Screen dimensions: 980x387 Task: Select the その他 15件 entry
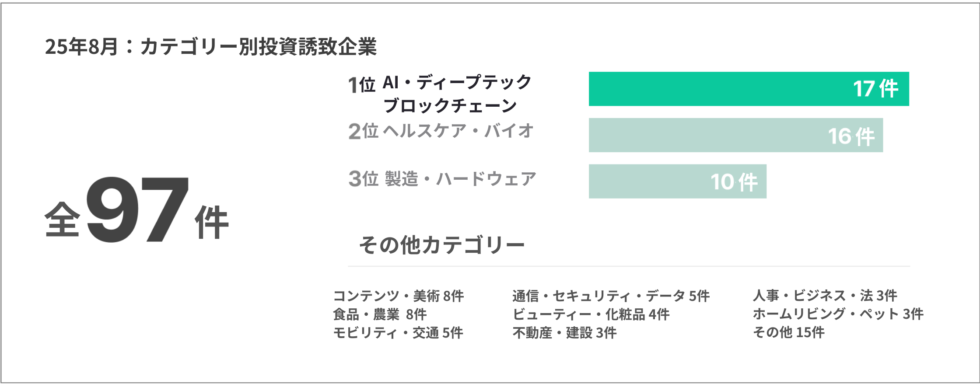point(788,332)
